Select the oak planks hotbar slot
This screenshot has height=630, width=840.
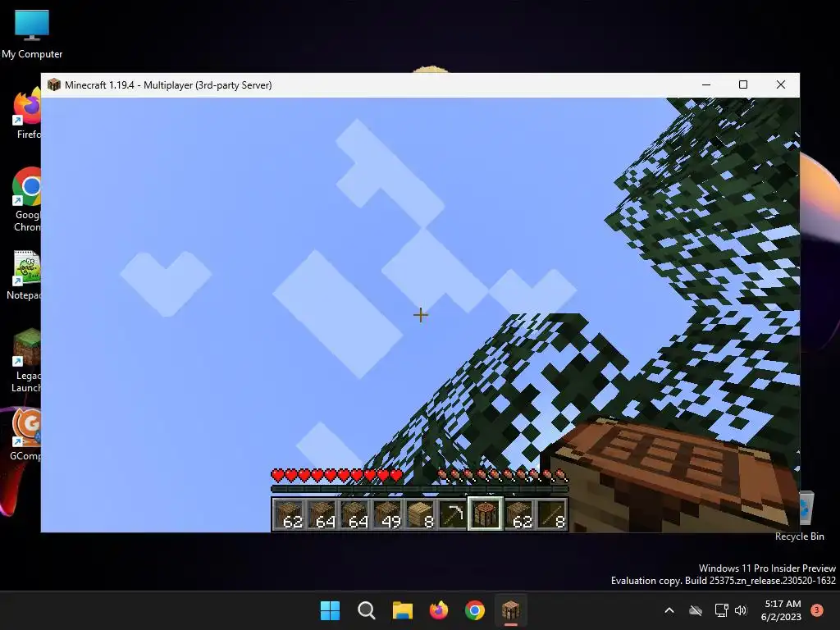pyautogui.click(x=420, y=514)
